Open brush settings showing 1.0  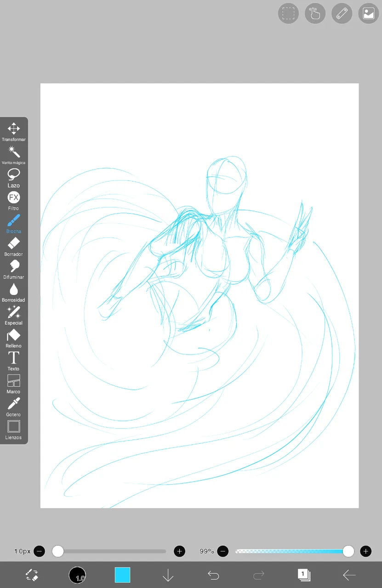(x=77, y=575)
